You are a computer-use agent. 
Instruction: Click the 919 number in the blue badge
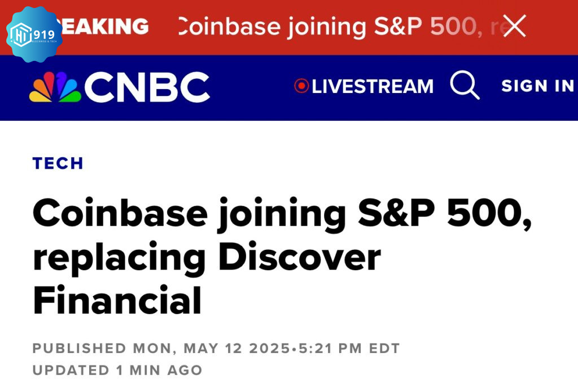[44, 34]
